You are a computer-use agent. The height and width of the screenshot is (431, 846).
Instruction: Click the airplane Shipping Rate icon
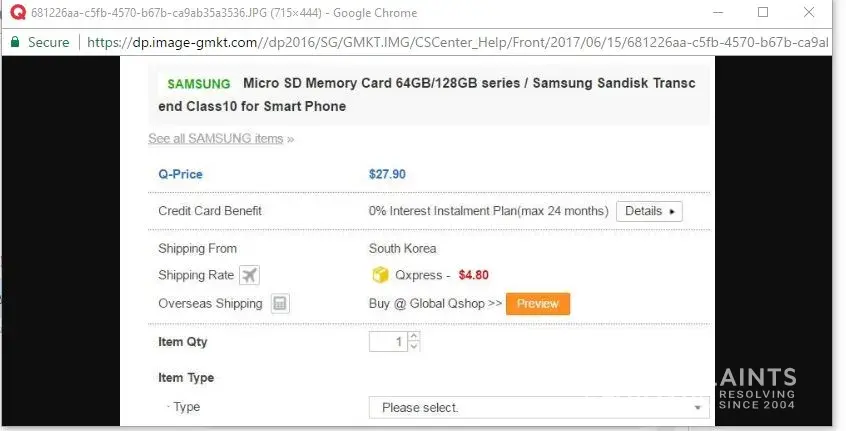point(249,275)
